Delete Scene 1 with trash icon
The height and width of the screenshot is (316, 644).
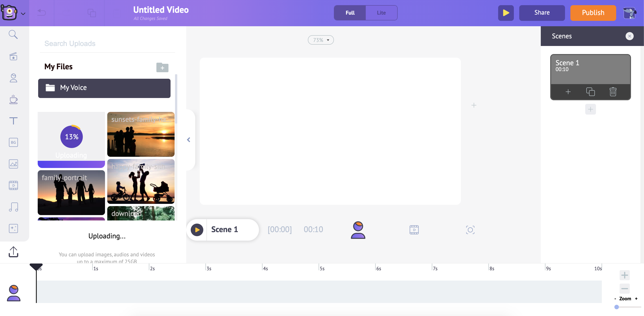click(613, 92)
